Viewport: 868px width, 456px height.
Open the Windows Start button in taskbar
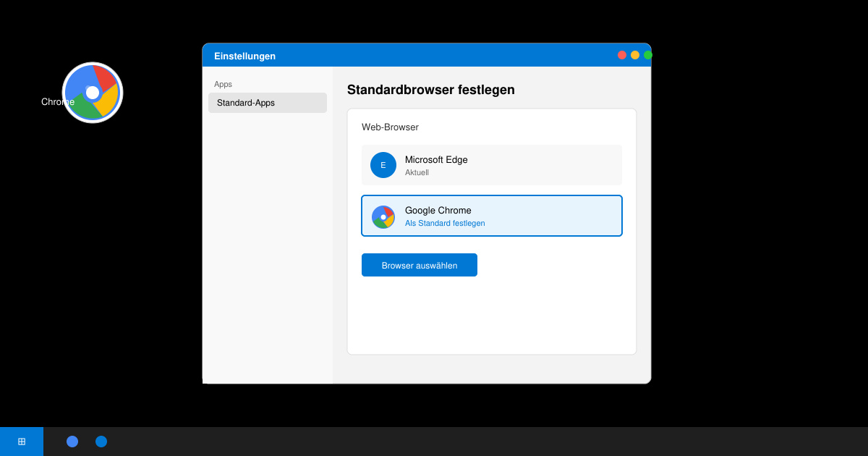tap(22, 442)
